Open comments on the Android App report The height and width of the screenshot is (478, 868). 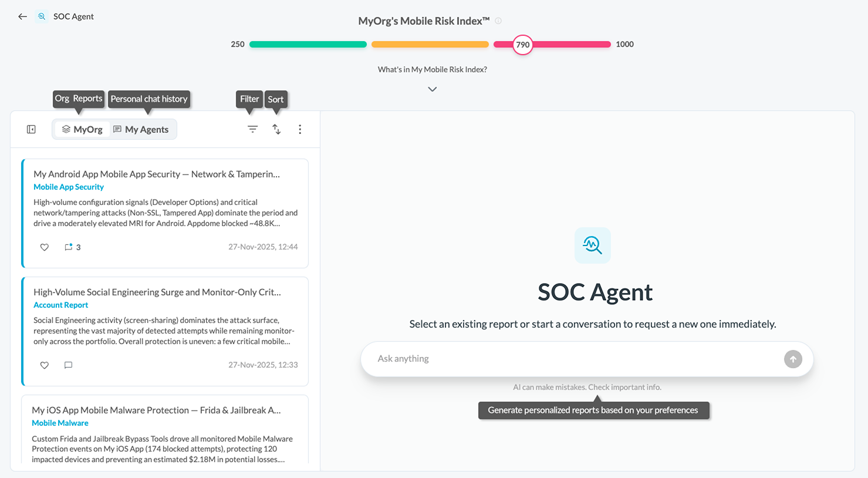pos(69,247)
